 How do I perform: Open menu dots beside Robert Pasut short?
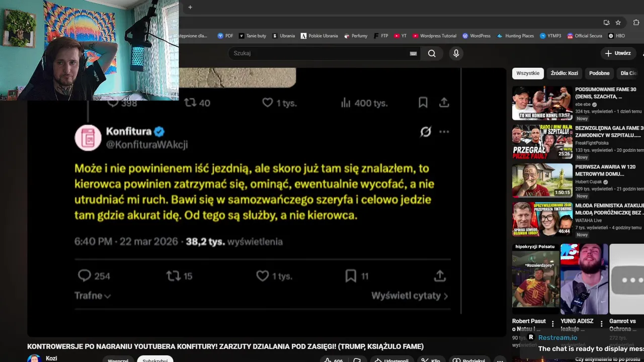coord(553,324)
